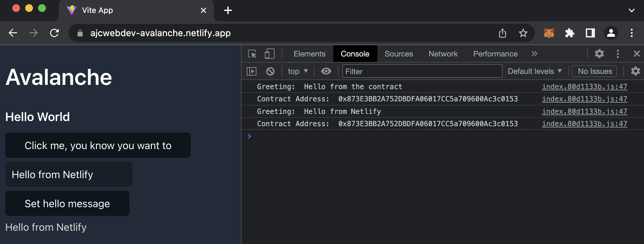Open DevTools settings gear in tab bar

599,54
